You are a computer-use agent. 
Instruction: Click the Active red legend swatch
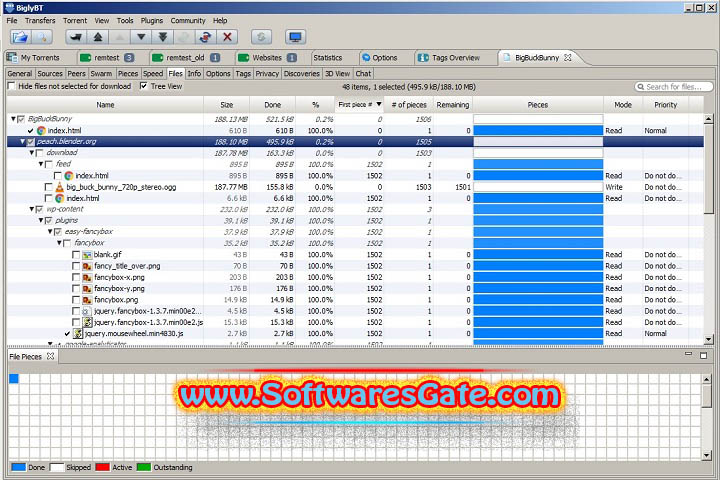tap(102, 467)
